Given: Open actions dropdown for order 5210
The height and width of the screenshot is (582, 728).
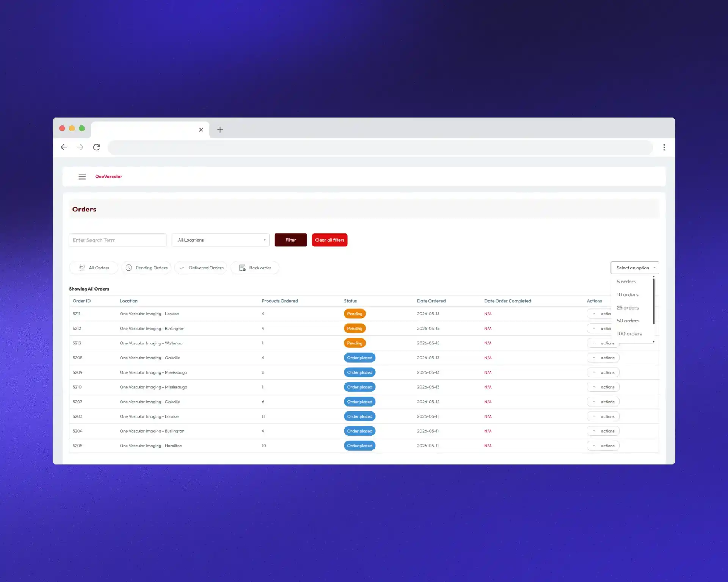Looking at the screenshot, I should tap(603, 387).
